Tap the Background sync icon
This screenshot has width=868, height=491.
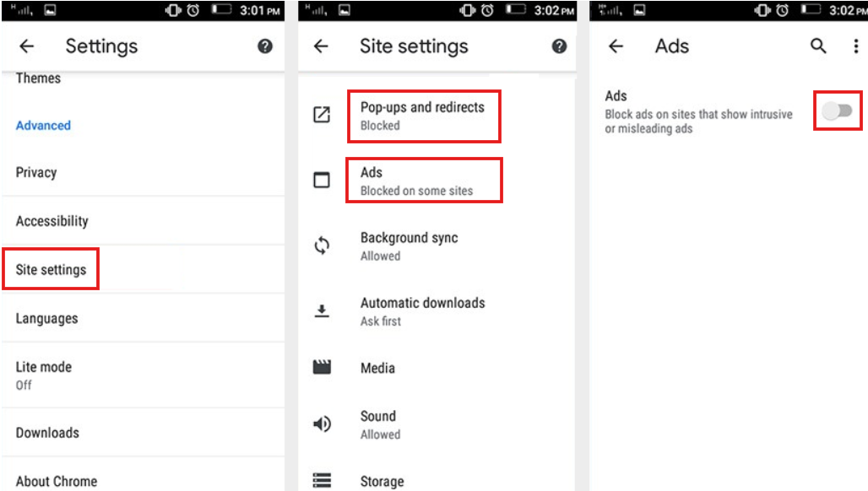coord(322,246)
